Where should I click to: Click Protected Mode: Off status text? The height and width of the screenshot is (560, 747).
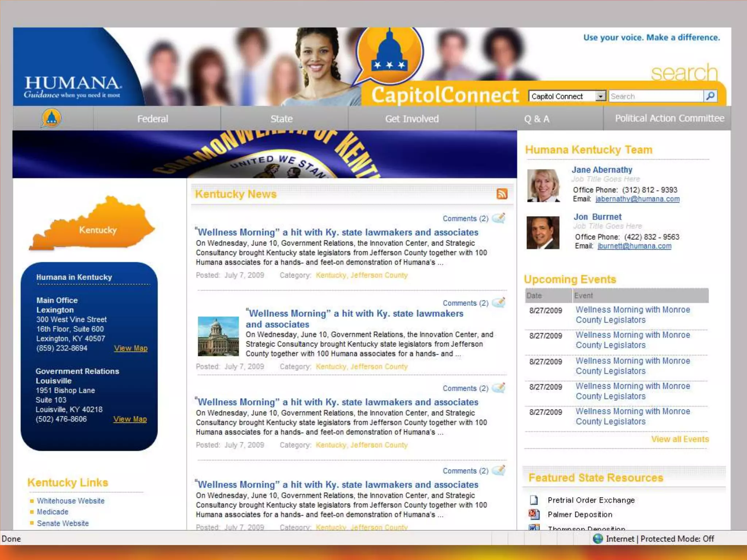(x=677, y=538)
